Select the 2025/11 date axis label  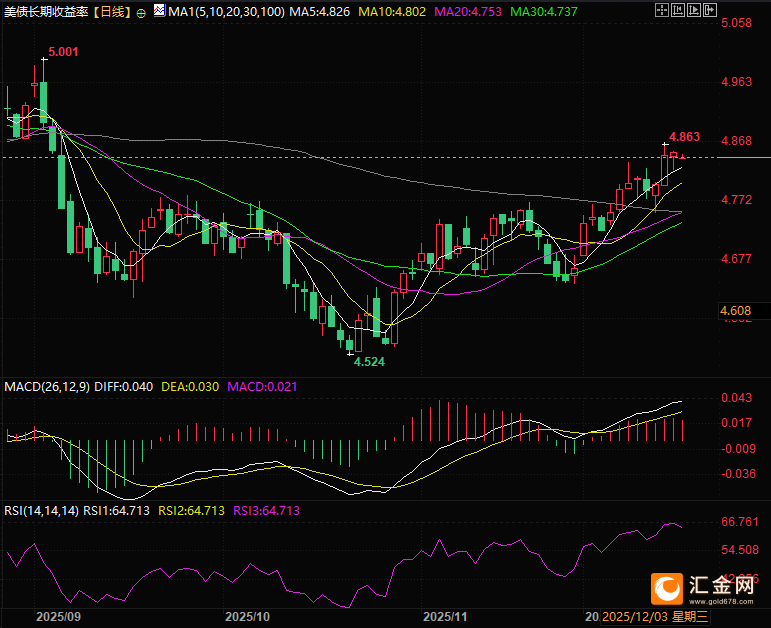tap(445, 617)
